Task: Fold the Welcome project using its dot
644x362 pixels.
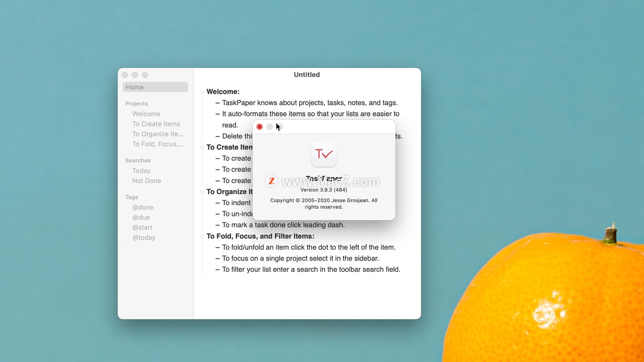Action: 202,92
